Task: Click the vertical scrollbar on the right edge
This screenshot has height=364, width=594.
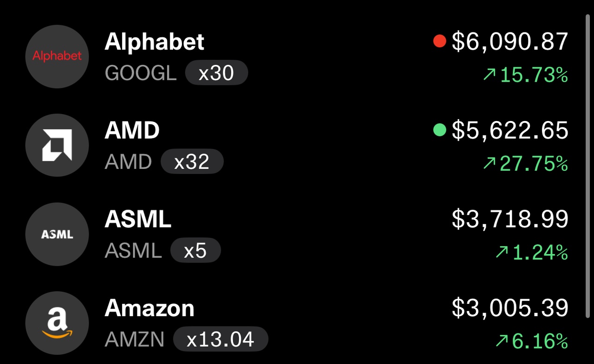Action: coord(588,166)
